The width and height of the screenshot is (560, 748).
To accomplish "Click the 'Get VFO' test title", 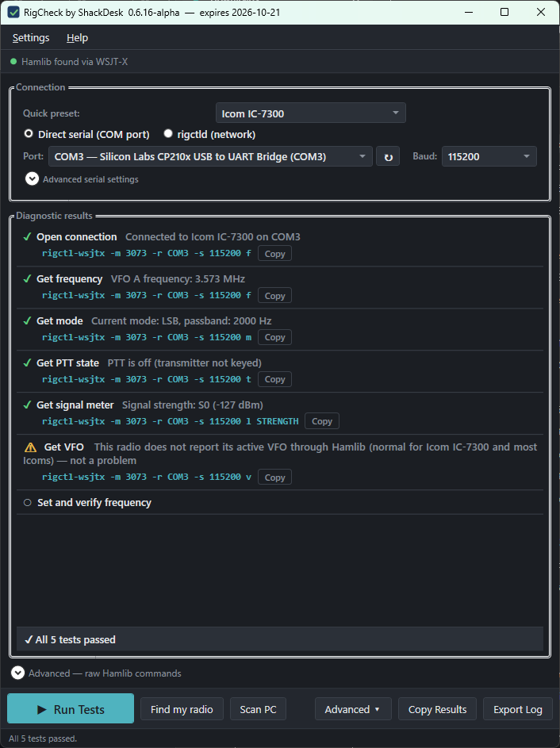I will tap(64, 447).
